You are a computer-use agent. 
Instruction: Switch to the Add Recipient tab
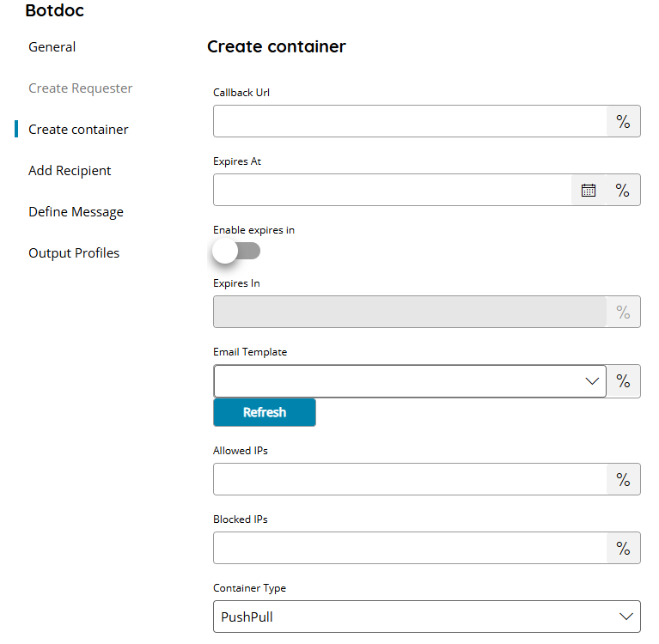(x=70, y=171)
